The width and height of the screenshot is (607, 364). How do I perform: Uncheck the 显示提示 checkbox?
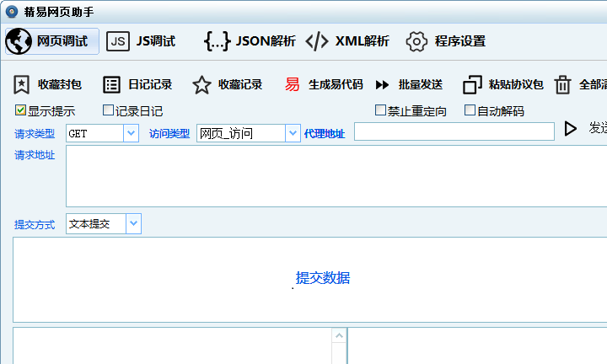tap(20, 110)
